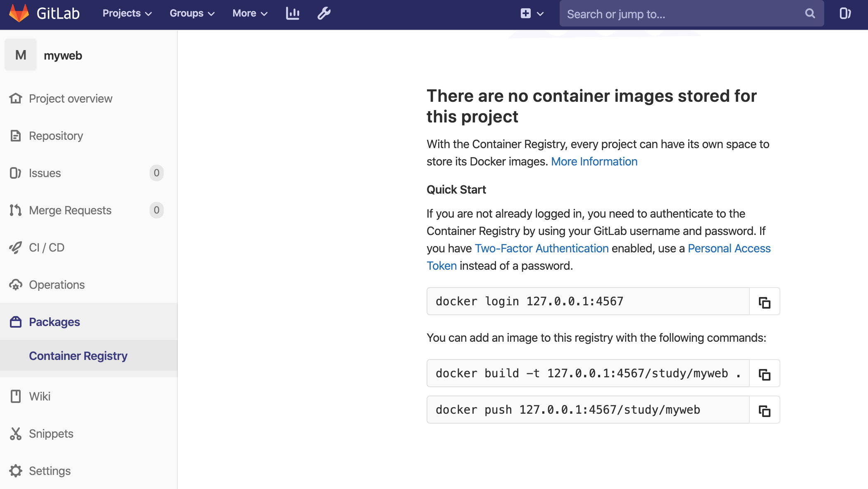The image size is (868, 489).
Task: Click the search magnifier icon
Action: click(x=810, y=14)
